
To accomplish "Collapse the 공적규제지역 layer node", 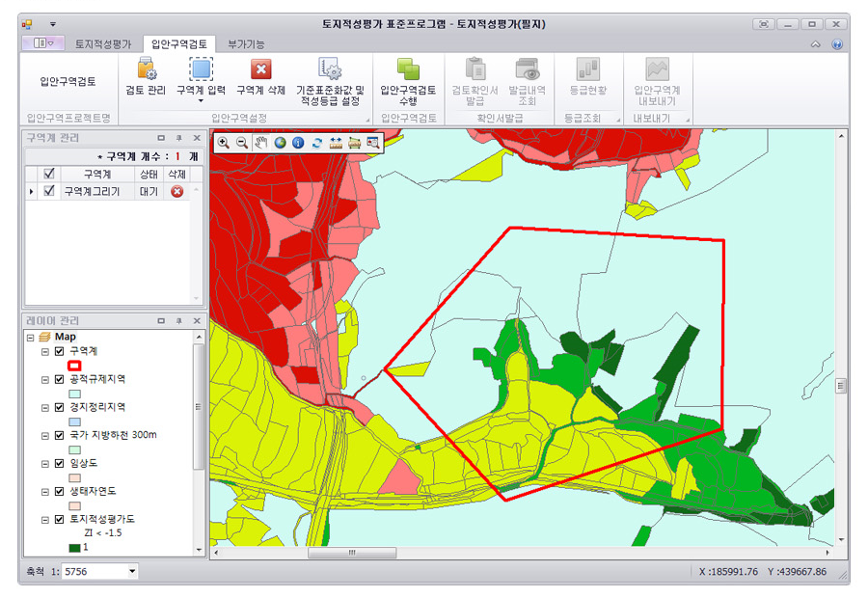I will pos(45,380).
